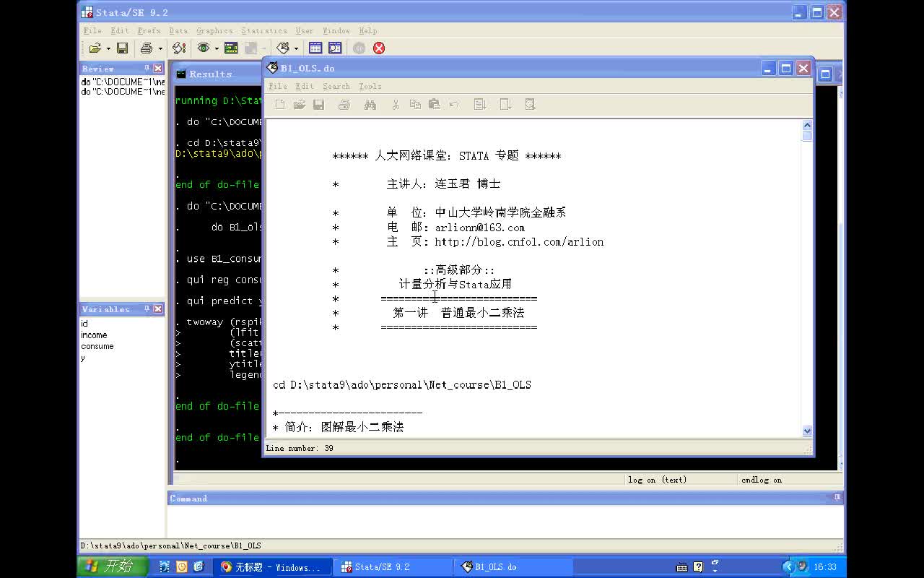Open the User menu
924x578 pixels.
coord(305,30)
